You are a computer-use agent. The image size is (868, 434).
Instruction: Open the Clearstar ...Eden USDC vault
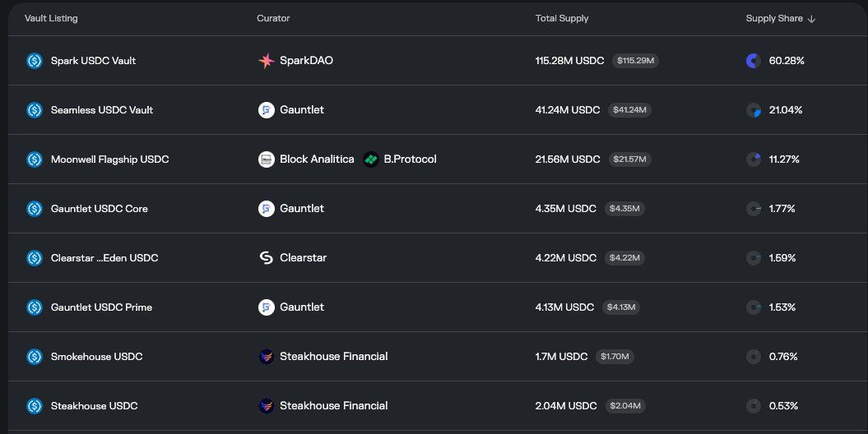click(104, 257)
